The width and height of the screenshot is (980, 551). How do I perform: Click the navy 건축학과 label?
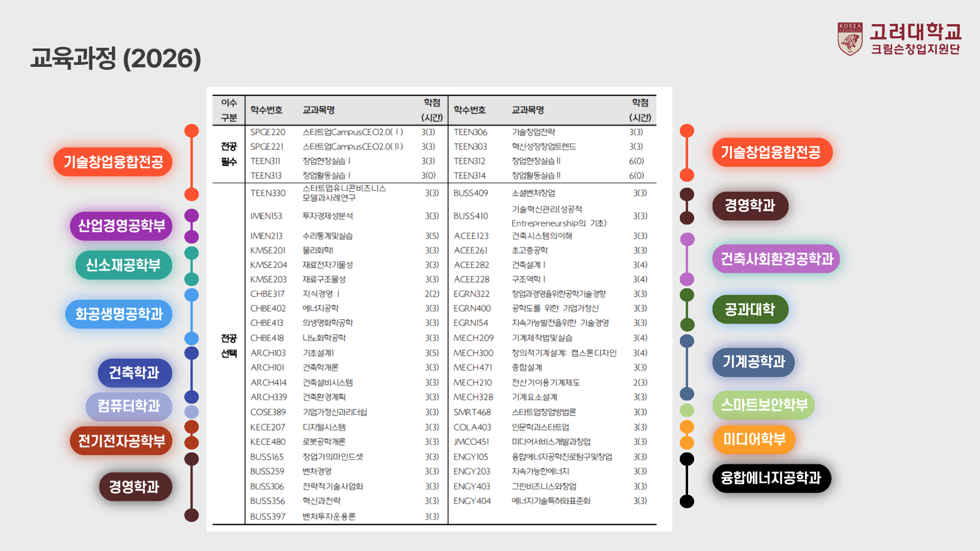tap(134, 373)
